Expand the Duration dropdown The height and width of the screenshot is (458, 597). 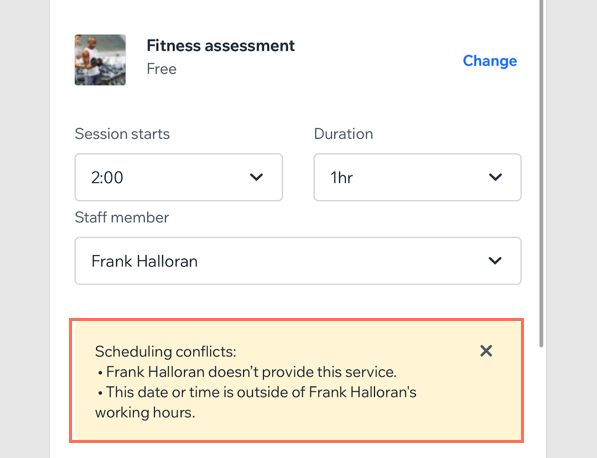pyautogui.click(x=417, y=177)
